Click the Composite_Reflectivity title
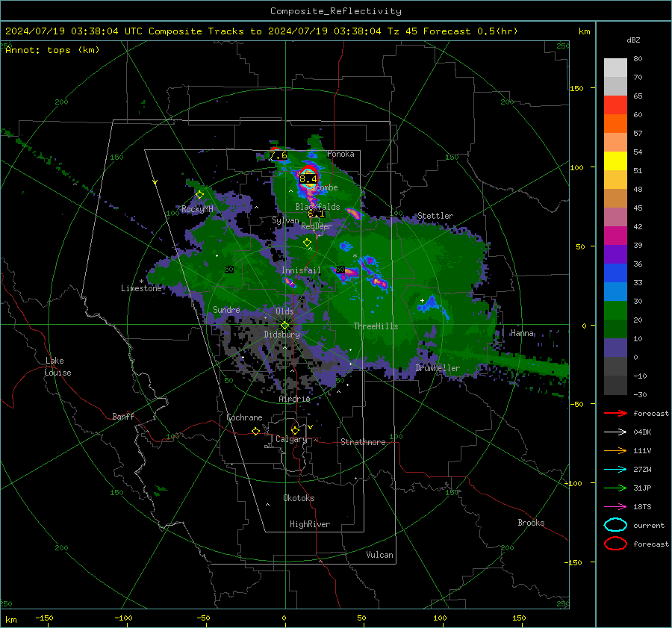The image size is (672, 628). (x=336, y=11)
